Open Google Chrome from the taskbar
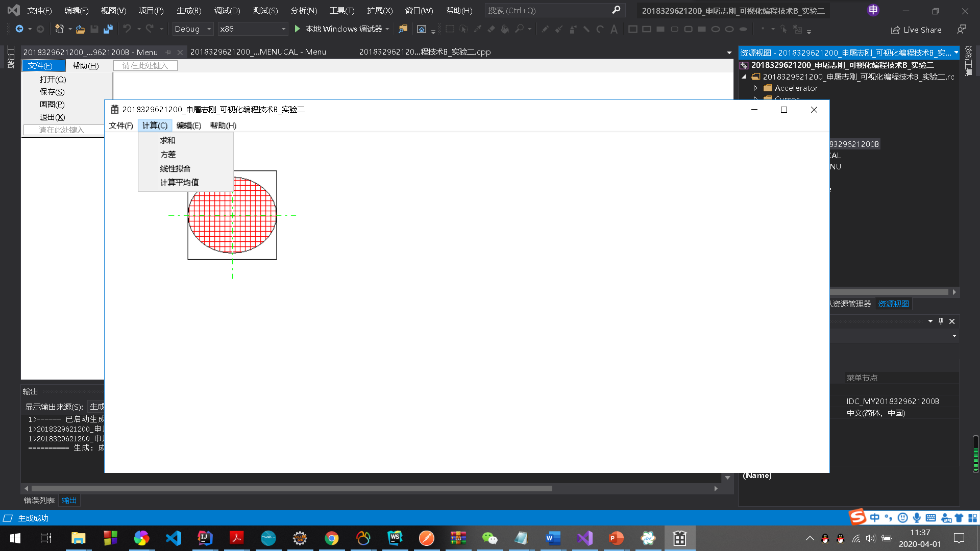This screenshot has width=980, height=551. point(332,538)
